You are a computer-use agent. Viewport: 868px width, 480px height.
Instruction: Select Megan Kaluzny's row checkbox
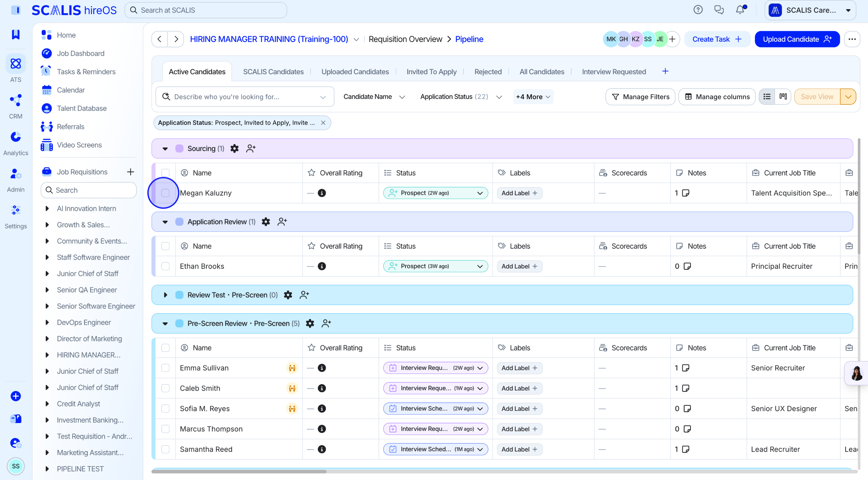click(165, 193)
